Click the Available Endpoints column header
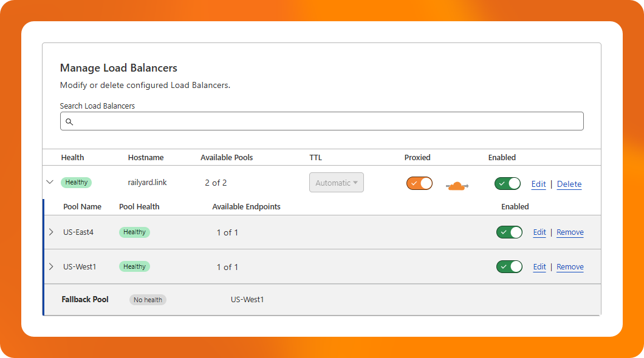The height and width of the screenshot is (358, 644). tap(247, 207)
